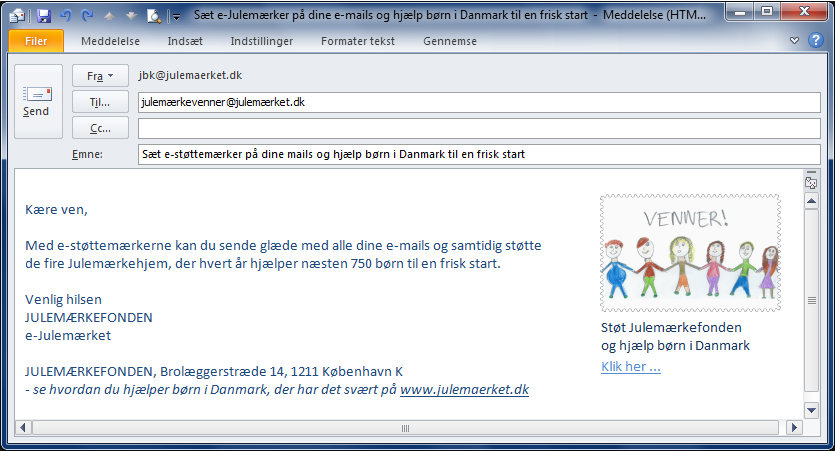
Task: Undo the last action
Action: 66,15
